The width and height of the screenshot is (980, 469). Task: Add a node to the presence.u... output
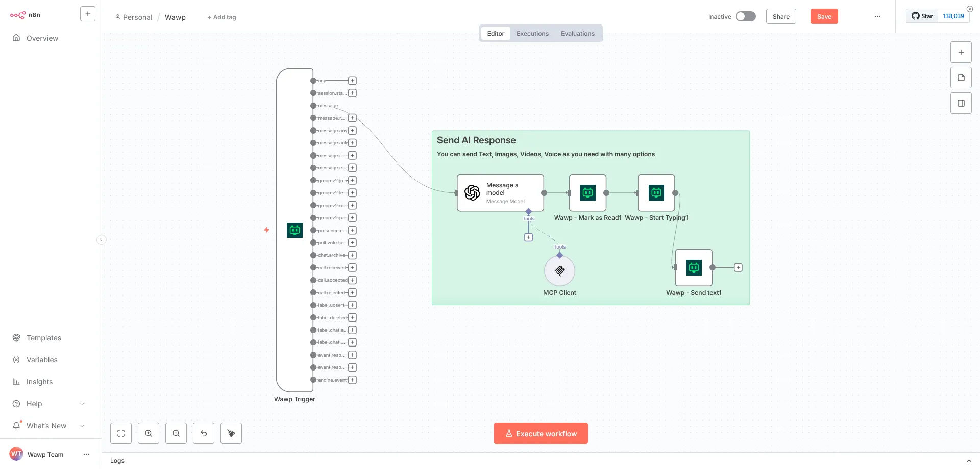point(352,230)
